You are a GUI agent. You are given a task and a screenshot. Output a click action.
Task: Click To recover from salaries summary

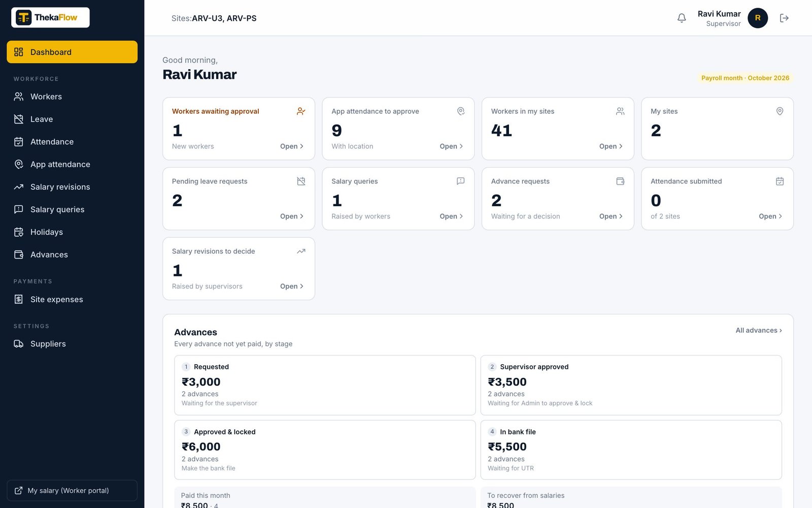[631, 498]
